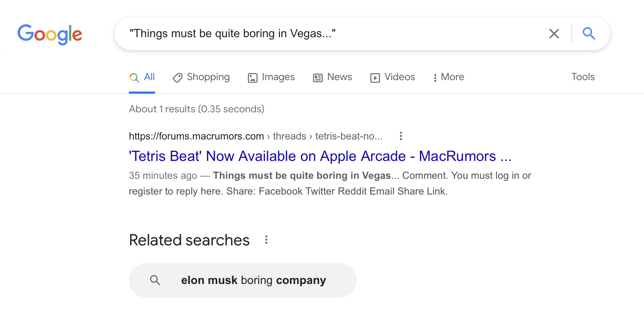The height and width of the screenshot is (309, 644).
Task: Click the Google logo
Action: (x=50, y=34)
